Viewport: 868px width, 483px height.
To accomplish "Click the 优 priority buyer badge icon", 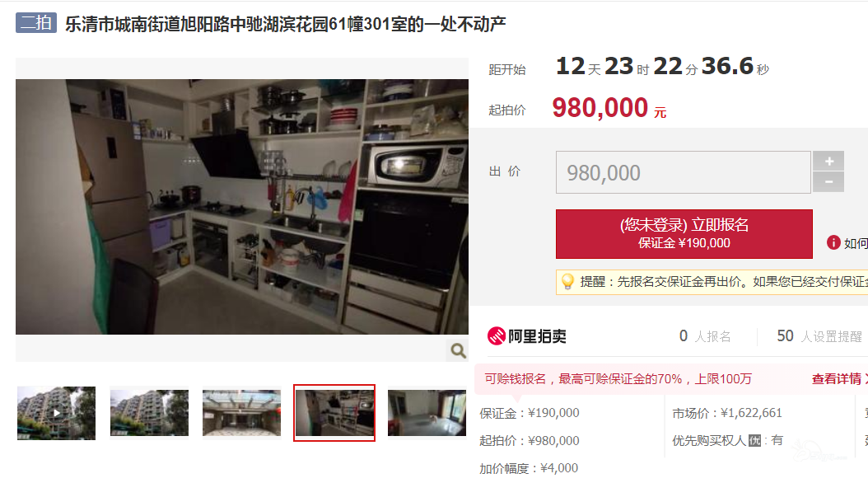I will coord(754,440).
